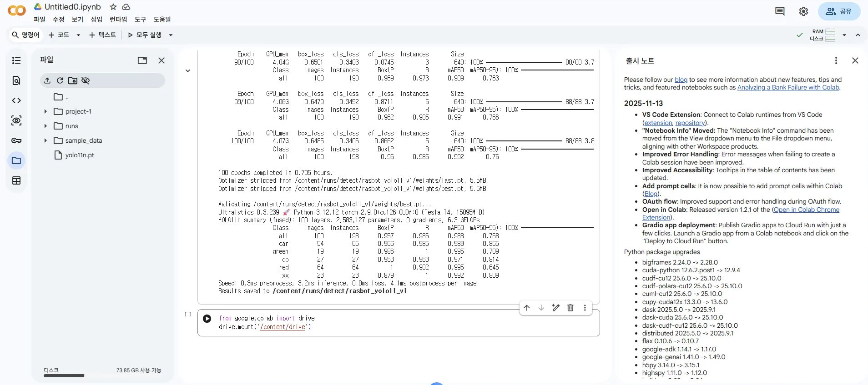
Task: Open the find and replace sidebar icon
Action: 16,80
